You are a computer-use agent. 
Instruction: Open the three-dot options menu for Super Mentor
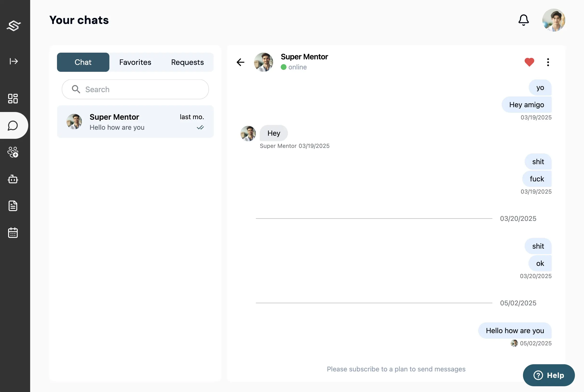548,62
